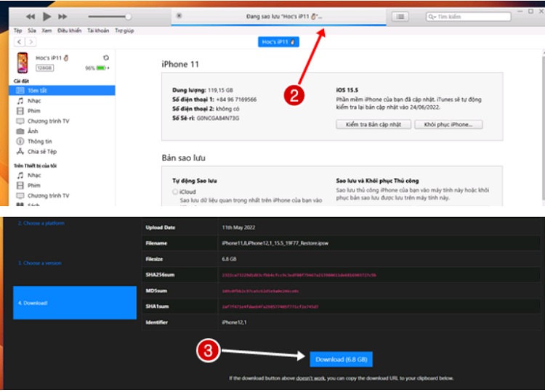Select Tóm tắt in the sidebar
The width and height of the screenshot is (545, 392).
coord(62,90)
